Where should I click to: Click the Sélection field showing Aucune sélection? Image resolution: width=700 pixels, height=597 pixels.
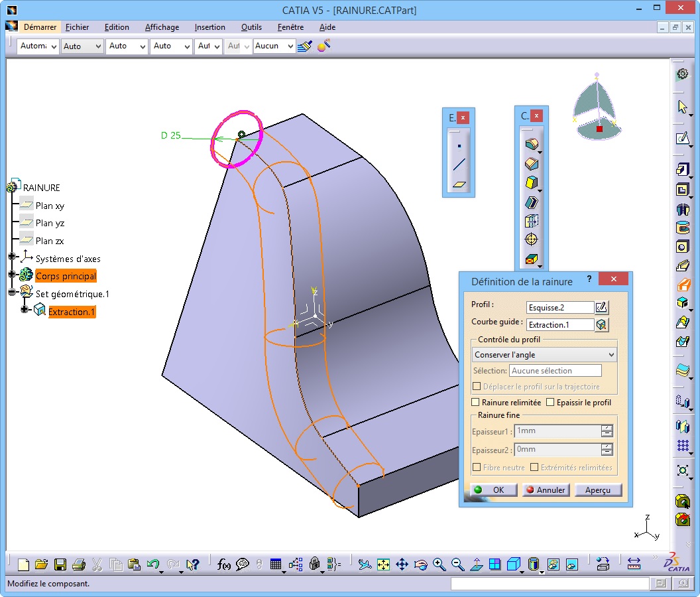[555, 370]
